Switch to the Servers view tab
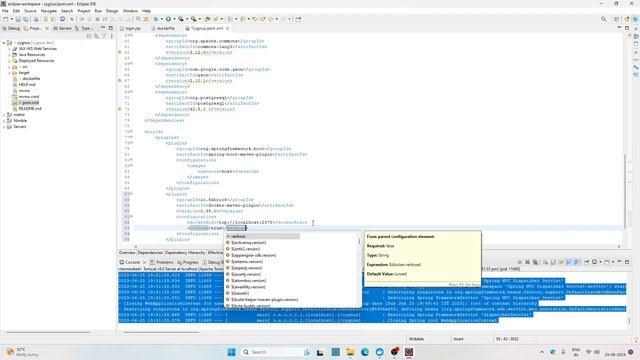Viewport: 640px width, 360px height. pyautogui.click(x=62, y=28)
